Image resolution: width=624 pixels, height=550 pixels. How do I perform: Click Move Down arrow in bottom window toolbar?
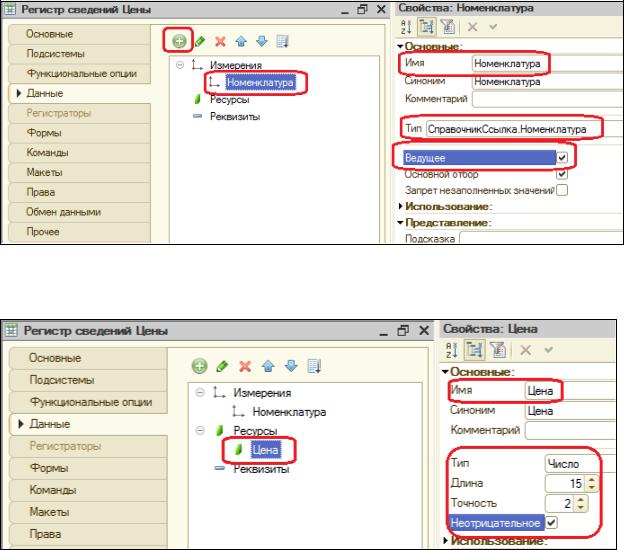click(x=291, y=366)
